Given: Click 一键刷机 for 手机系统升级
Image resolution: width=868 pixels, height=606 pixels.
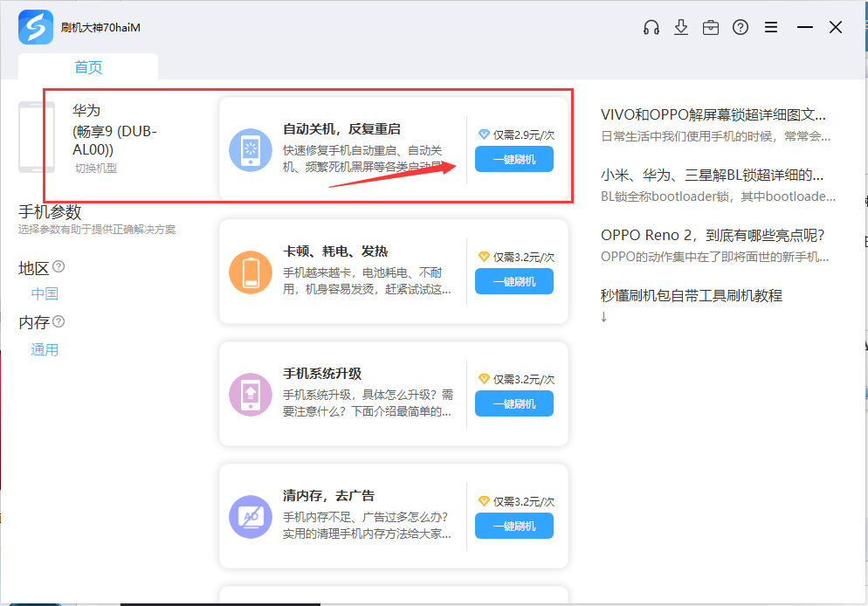Looking at the screenshot, I should (514, 404).
